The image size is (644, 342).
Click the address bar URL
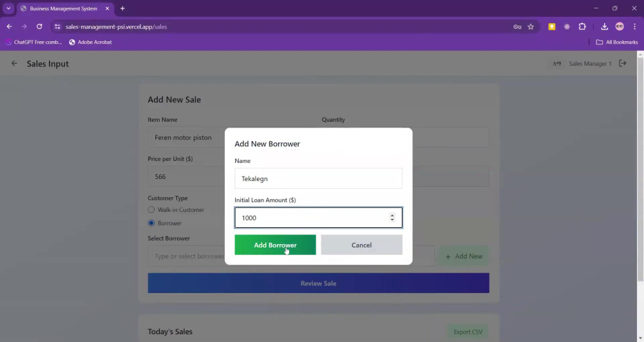[x=116, y=26]
